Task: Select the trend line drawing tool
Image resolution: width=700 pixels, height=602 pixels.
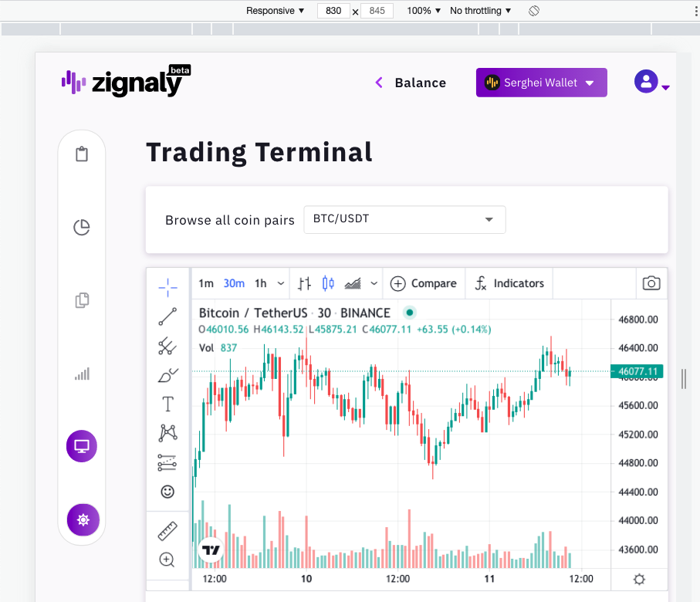Action: click(x=168, y=316)
